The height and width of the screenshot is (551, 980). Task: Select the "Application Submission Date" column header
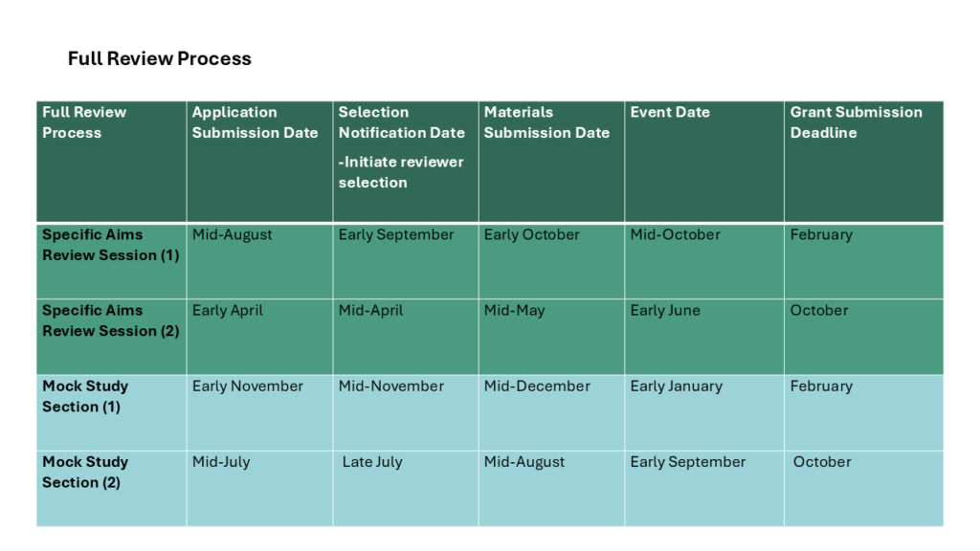point(255,122)
